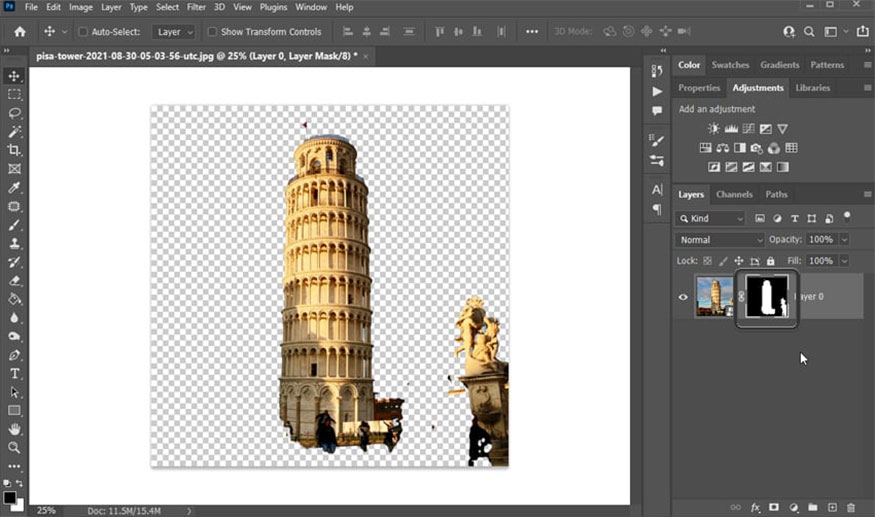Select the Lasso tool
This screenshot has height=517, width=875.
14,113
